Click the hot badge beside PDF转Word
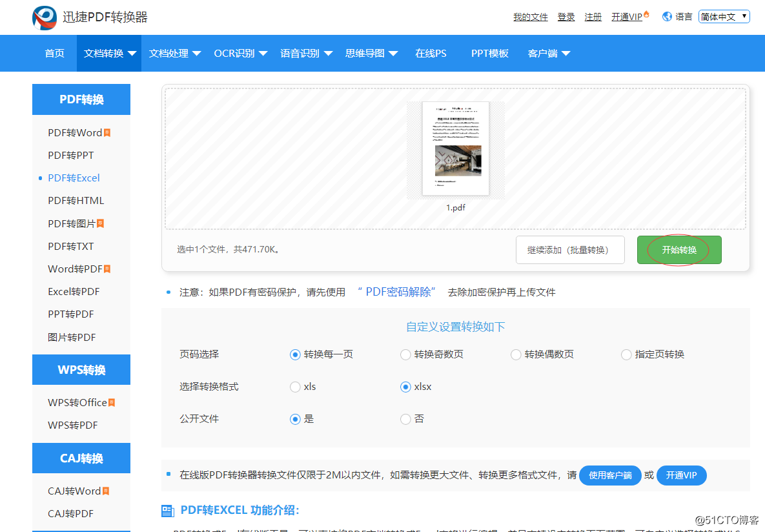This screenshot has height=532, width=765. [107, 133]
